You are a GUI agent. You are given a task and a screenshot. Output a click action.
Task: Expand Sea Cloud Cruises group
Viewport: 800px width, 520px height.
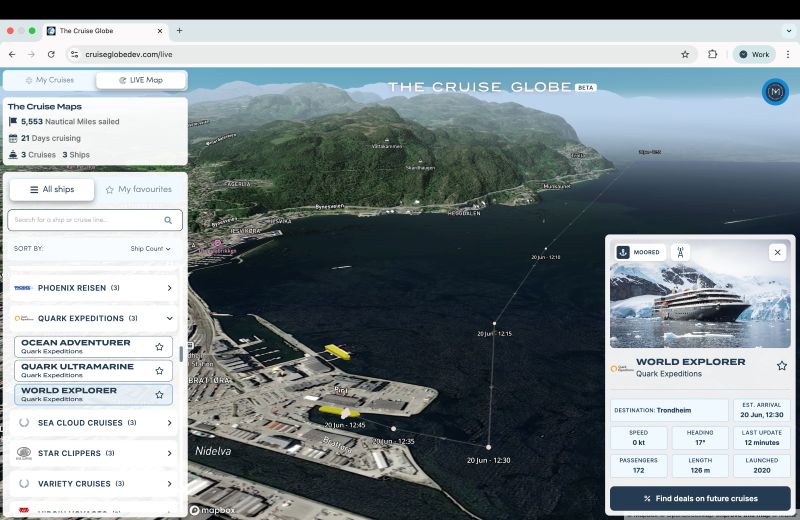point(94,423)
